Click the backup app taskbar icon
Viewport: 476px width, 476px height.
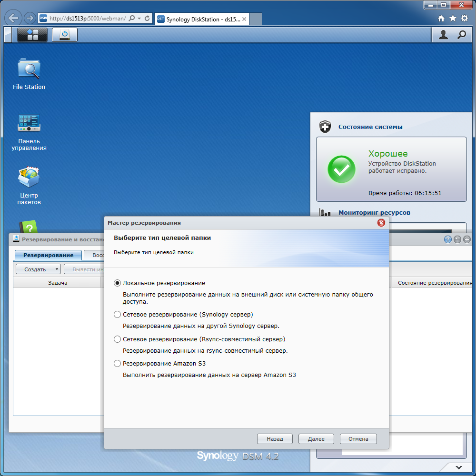65,35
